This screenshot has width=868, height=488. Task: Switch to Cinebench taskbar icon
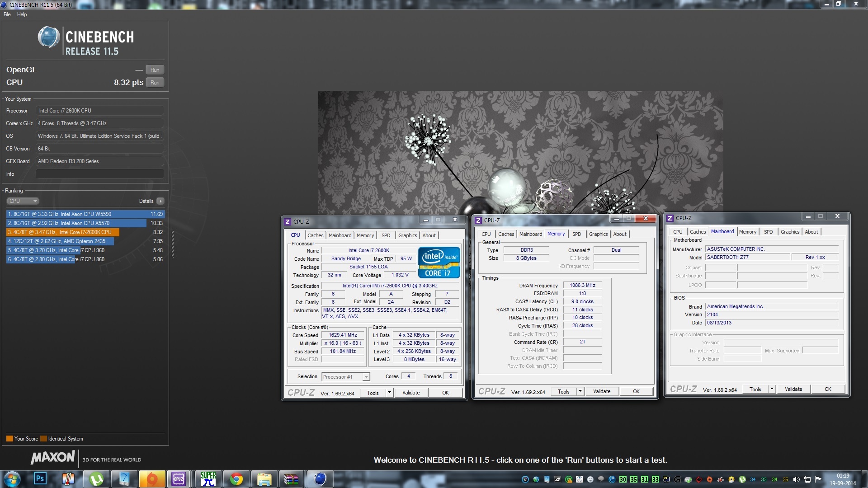click(x=320, y=479)
